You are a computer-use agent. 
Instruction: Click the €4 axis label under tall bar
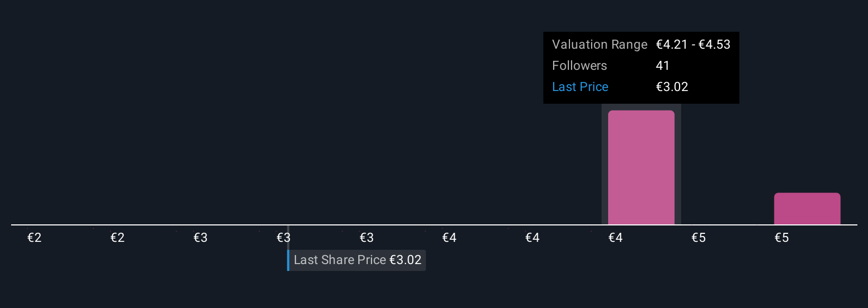tap(616, 238)
